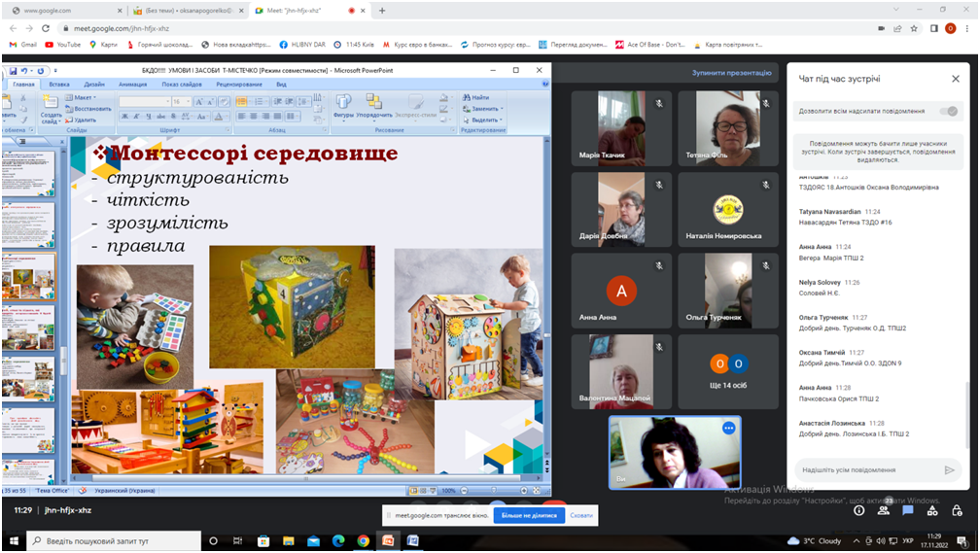Open Word from the Windows taskbar

pos(412,541)
